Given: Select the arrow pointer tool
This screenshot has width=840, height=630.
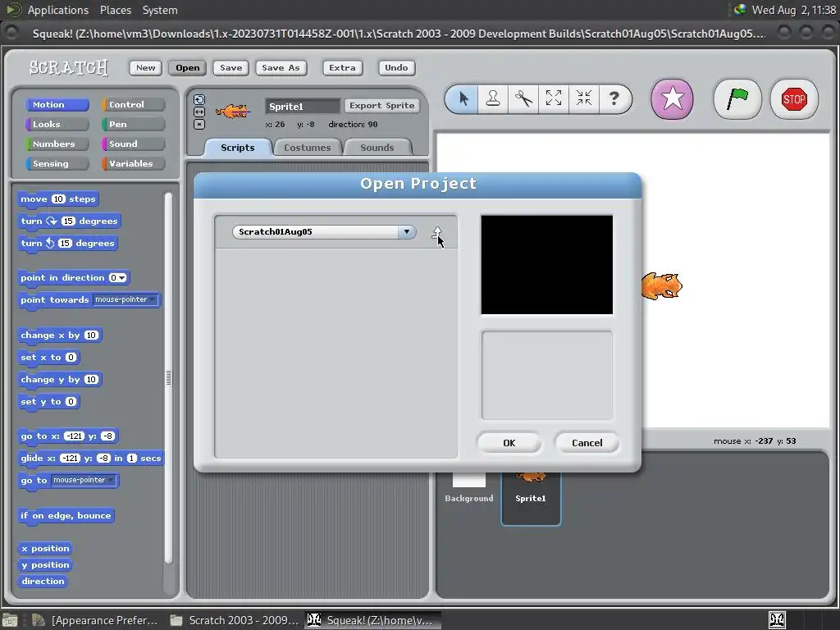Looking at the screenshot, I should [463, 98].
